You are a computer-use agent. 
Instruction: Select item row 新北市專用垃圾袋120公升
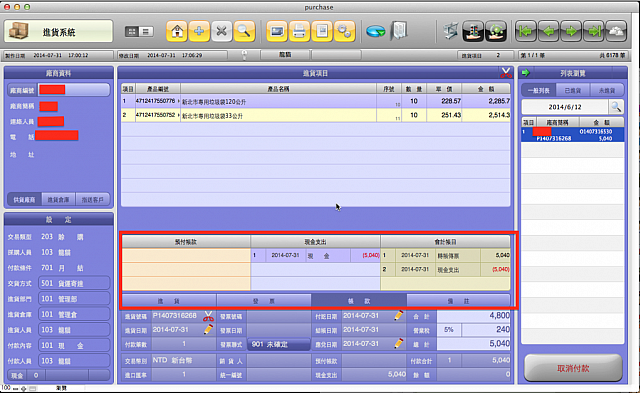pyautogui.click(x=316, y=101)
